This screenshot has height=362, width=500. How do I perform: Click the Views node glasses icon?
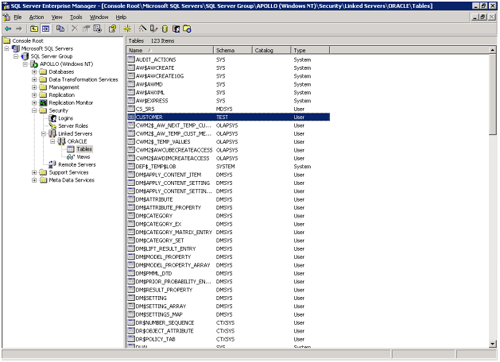click(x=71, y=157)
